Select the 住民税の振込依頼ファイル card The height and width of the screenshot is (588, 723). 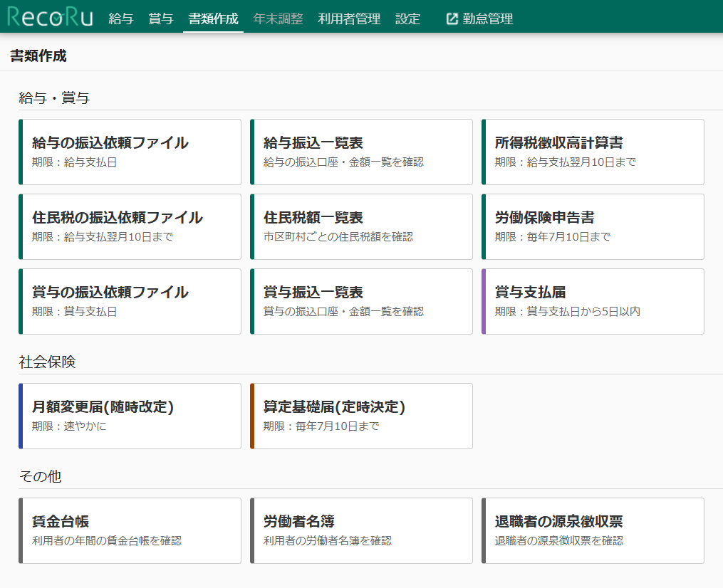(130, 226)
